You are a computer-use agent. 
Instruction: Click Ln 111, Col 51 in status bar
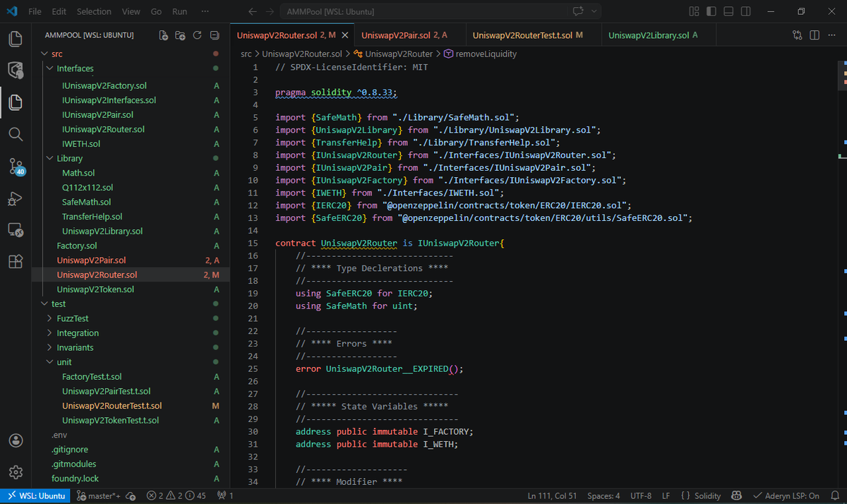[552, 496]
